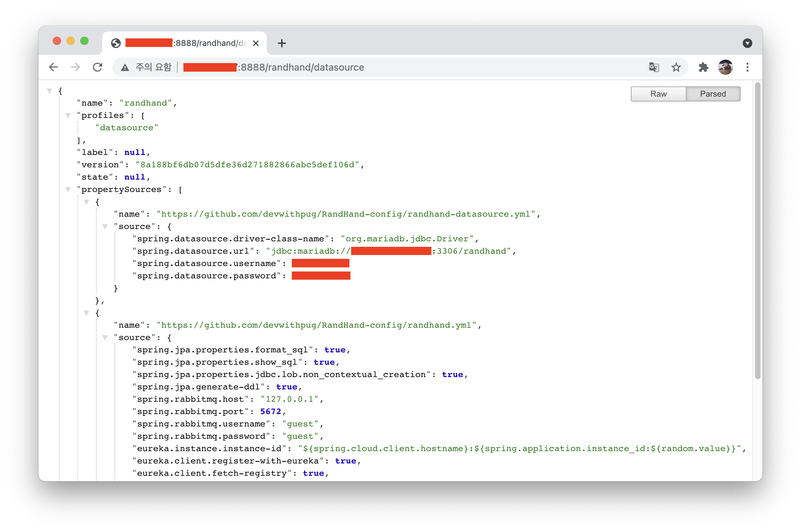The image size is (801, 532).
Task: Collapse the first source object
Action: coord(105,227)
